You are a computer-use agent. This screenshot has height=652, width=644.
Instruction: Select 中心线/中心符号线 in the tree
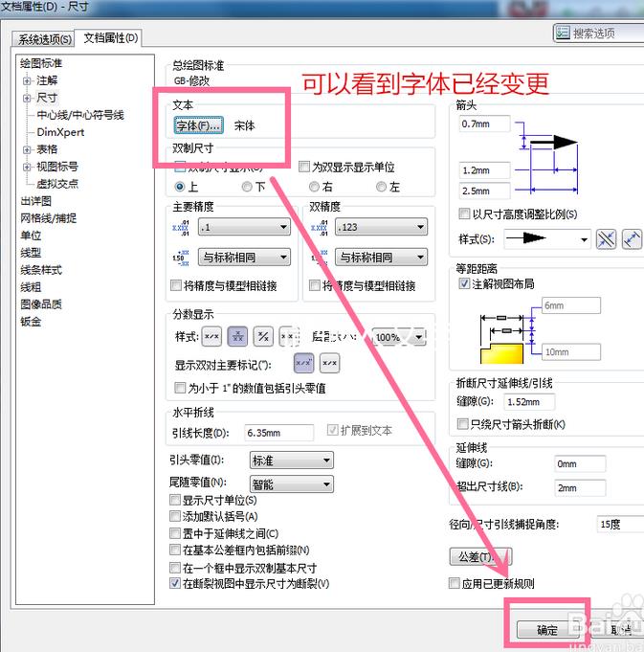point(80,115)
